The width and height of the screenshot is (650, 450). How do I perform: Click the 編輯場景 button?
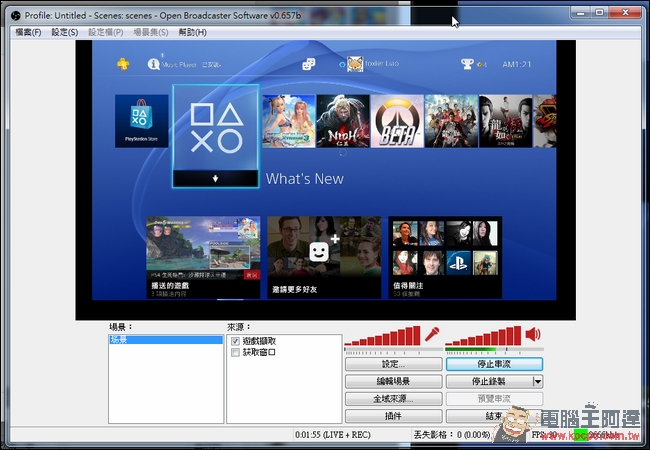click(394, 382)
